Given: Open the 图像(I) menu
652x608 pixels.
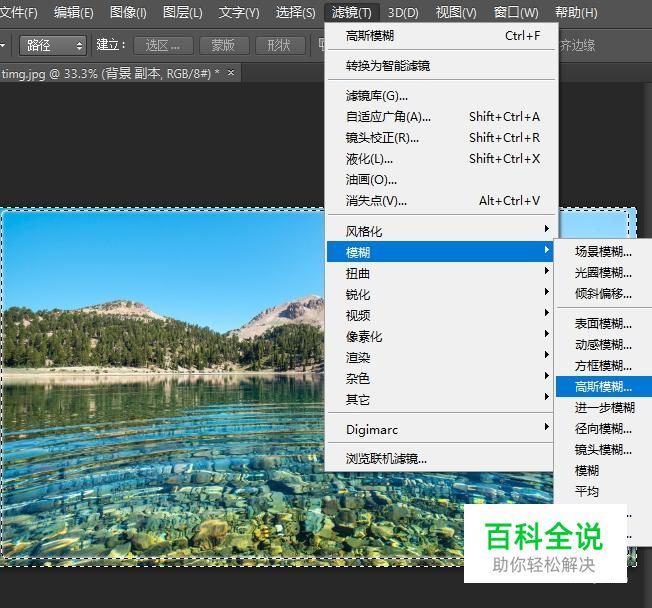Looking at the screenshot, I should 128,12.
